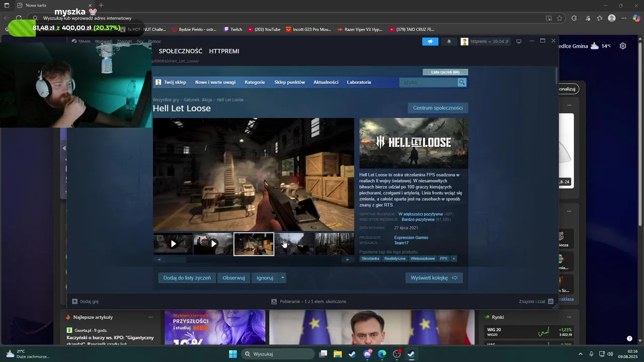The height and width of the screenshot is (362, 644).
Task: Select the highlighted warehouse screenshot thumbnail
Action: 254,244
